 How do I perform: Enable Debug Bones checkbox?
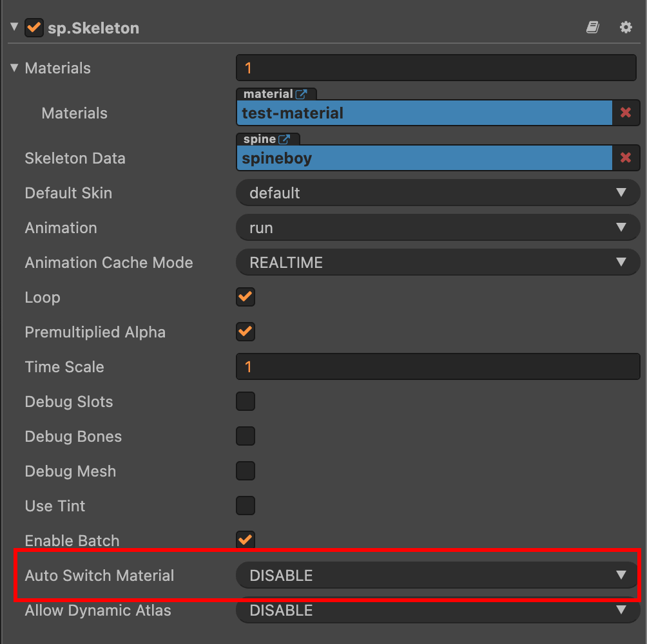click(x=246, y=436)
